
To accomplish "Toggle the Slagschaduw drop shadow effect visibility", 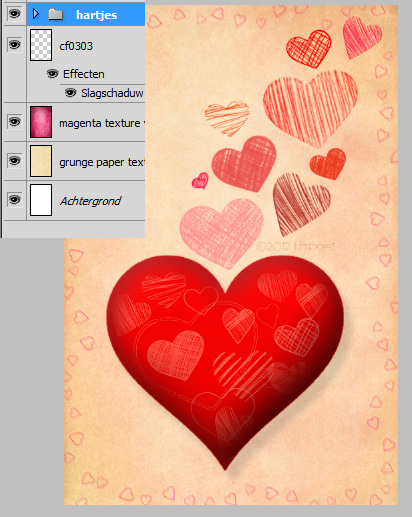I will coord(70,93).
